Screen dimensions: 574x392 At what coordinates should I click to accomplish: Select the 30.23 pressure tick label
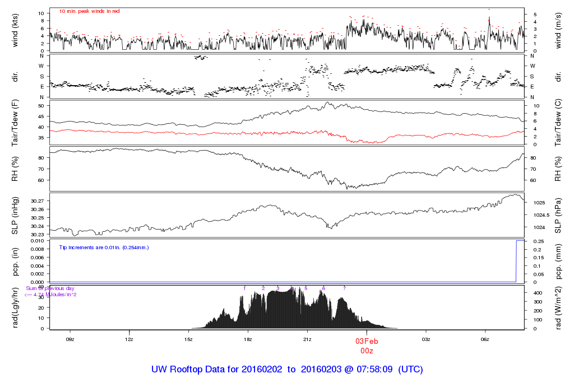coord(38,235)
